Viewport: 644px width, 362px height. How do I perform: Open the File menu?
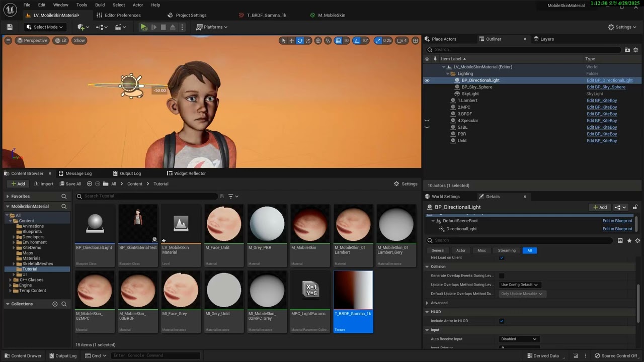click(x=27, y=5)
